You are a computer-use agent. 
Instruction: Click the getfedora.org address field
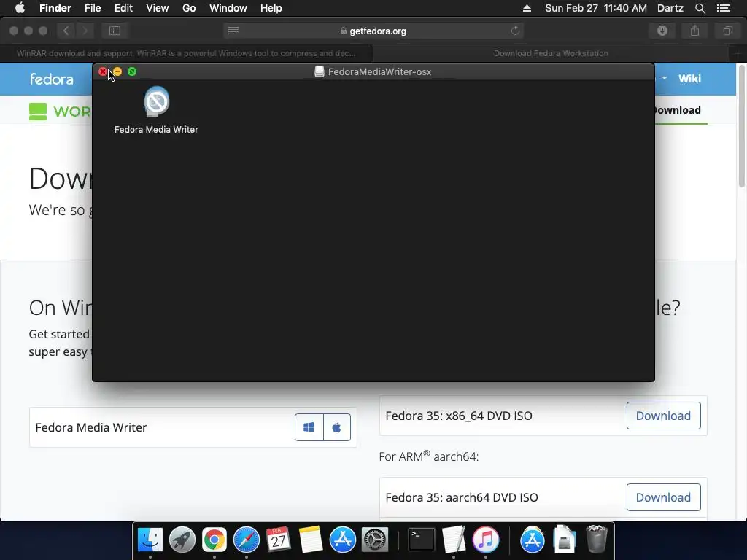click(373, 31)
